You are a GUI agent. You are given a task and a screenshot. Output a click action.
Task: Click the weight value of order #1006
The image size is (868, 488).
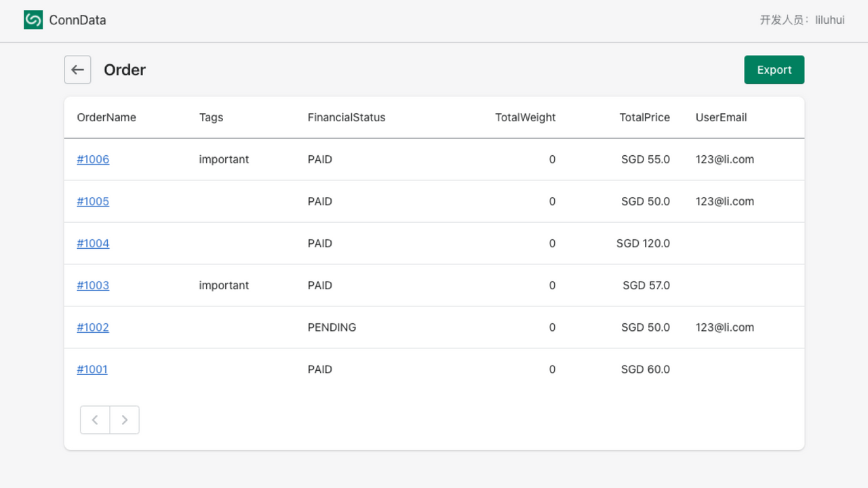[x=552, y=159]
